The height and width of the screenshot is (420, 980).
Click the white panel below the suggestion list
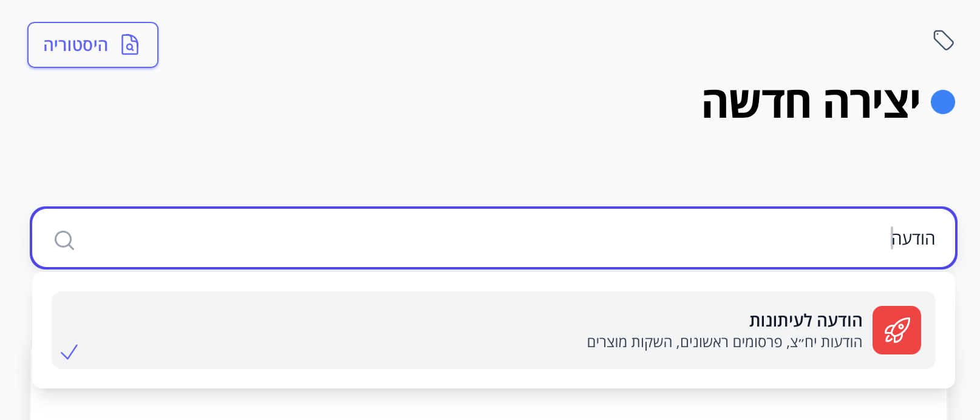click(486, 405)
